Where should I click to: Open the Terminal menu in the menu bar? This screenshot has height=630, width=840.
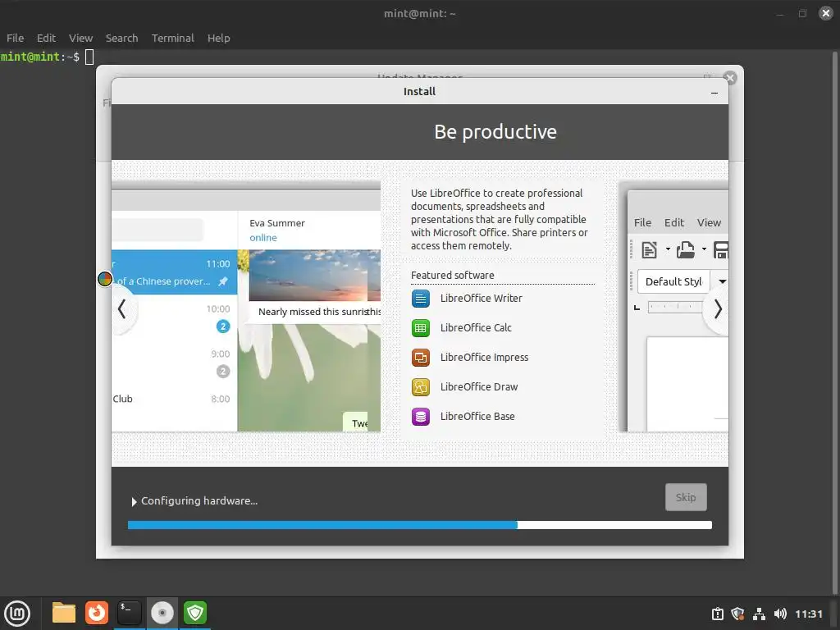[172, 38]
